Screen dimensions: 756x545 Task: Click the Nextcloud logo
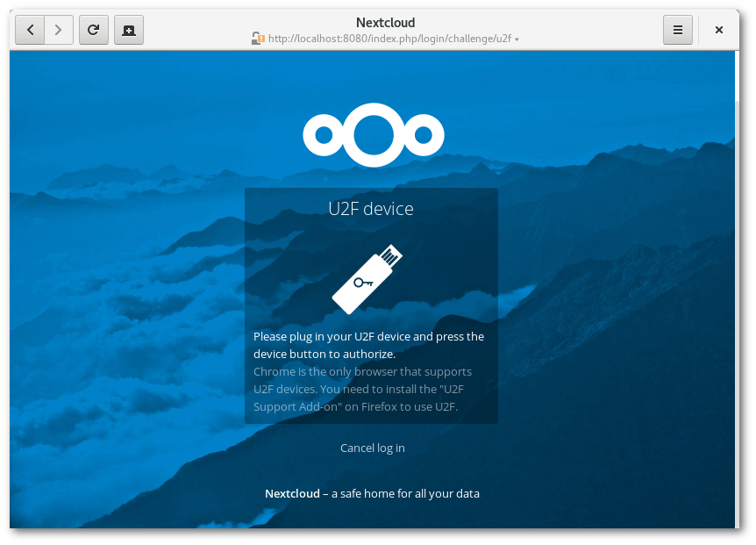click(x=374, y=135)
